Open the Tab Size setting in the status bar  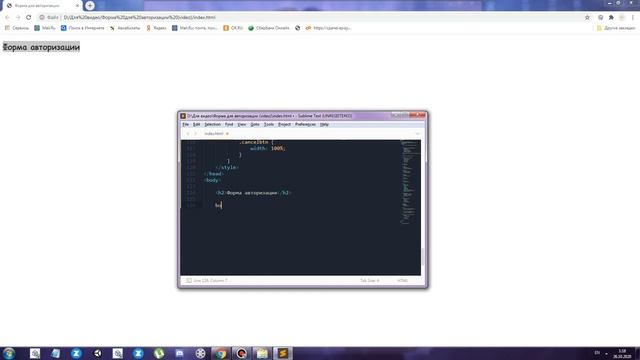click(370, 281)
